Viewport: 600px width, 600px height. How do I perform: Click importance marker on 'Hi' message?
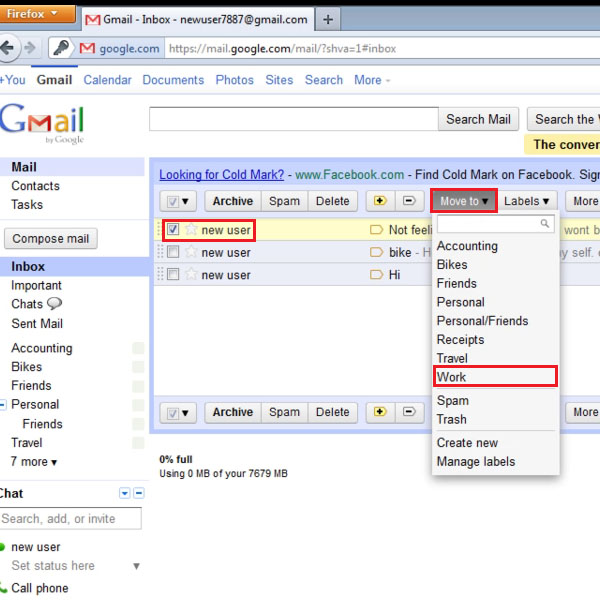(x=377, y=274)
